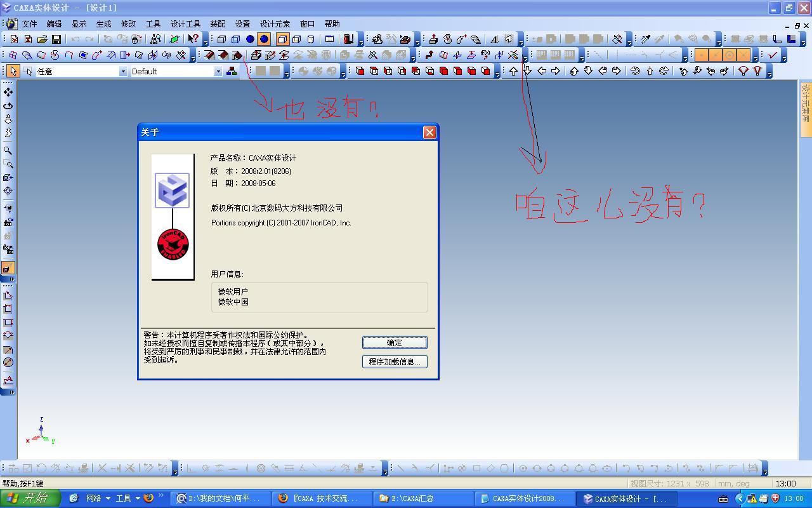Click the orbit camera rotate icon
812x508 pixels.
8,105
